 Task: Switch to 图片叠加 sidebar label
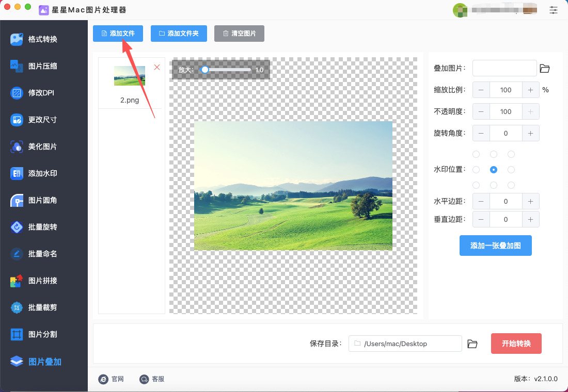pos(45,362)
